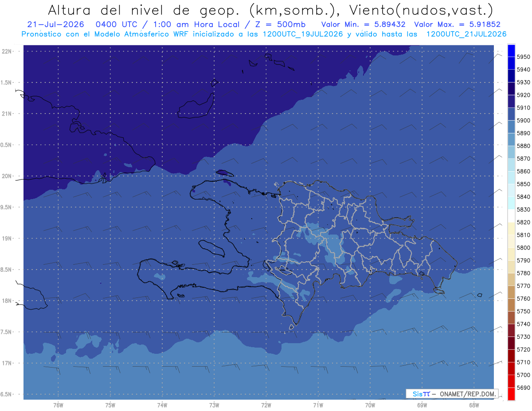Click the 68W longitude label

(x=474, y=405)
